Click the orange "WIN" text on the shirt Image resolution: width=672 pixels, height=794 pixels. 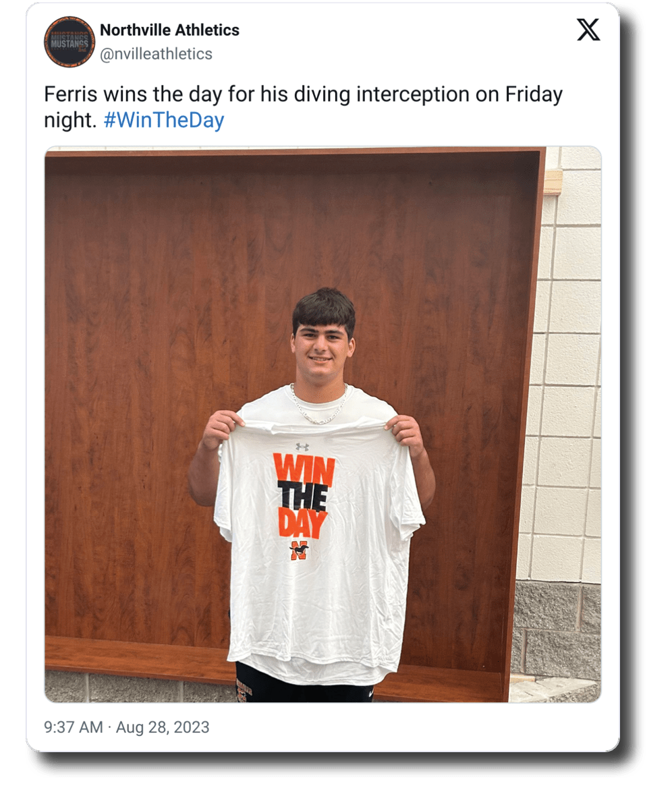click(304, 471)
